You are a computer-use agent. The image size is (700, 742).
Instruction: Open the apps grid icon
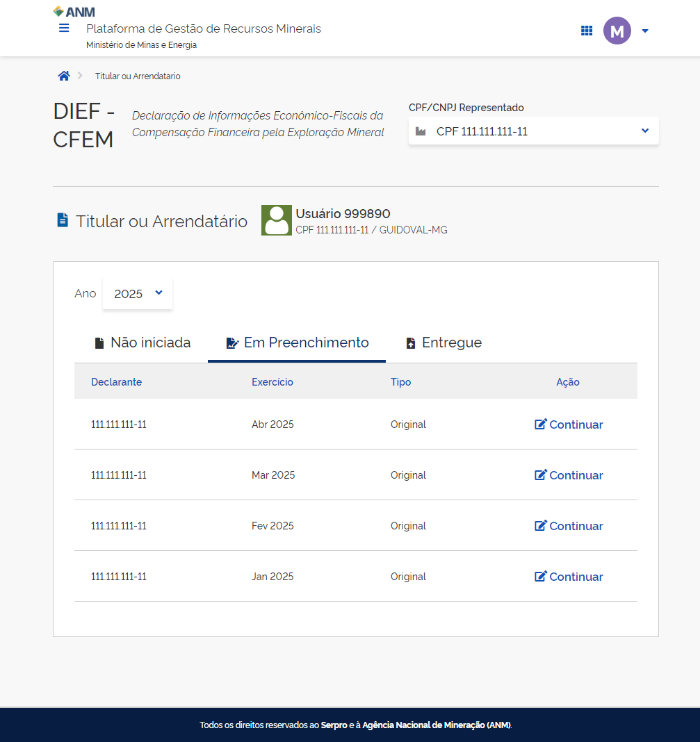pos(586,31)
